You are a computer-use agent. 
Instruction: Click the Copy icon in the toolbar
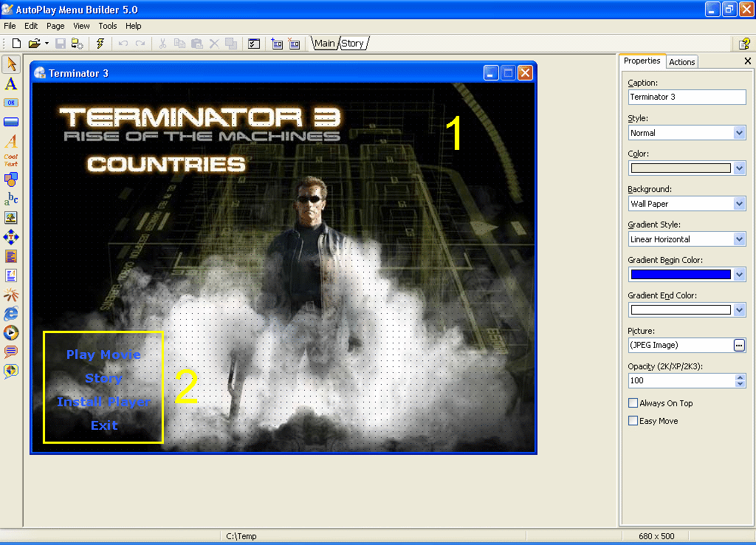[179, 44]
